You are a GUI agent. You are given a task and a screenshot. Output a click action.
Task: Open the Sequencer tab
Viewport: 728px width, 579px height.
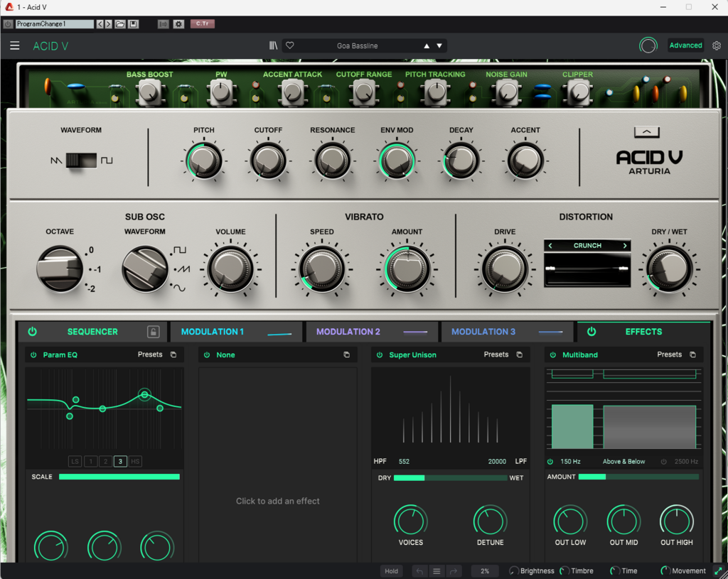point(92,332)
